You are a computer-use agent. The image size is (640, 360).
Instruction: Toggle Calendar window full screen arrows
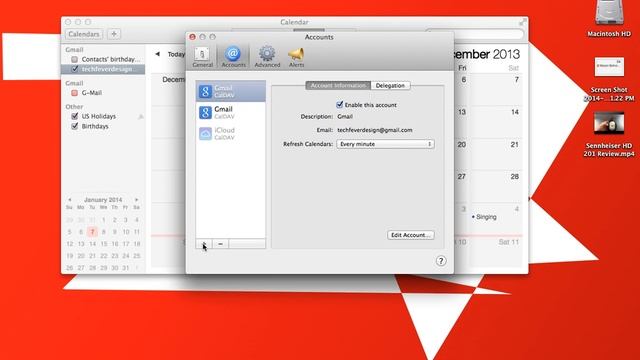(x=522, y=22)
